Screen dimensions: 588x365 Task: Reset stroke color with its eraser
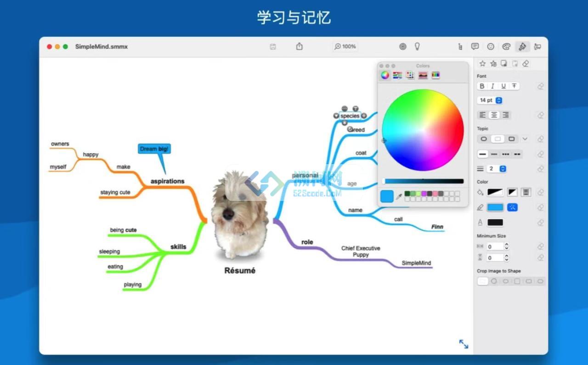coord(541,207)
